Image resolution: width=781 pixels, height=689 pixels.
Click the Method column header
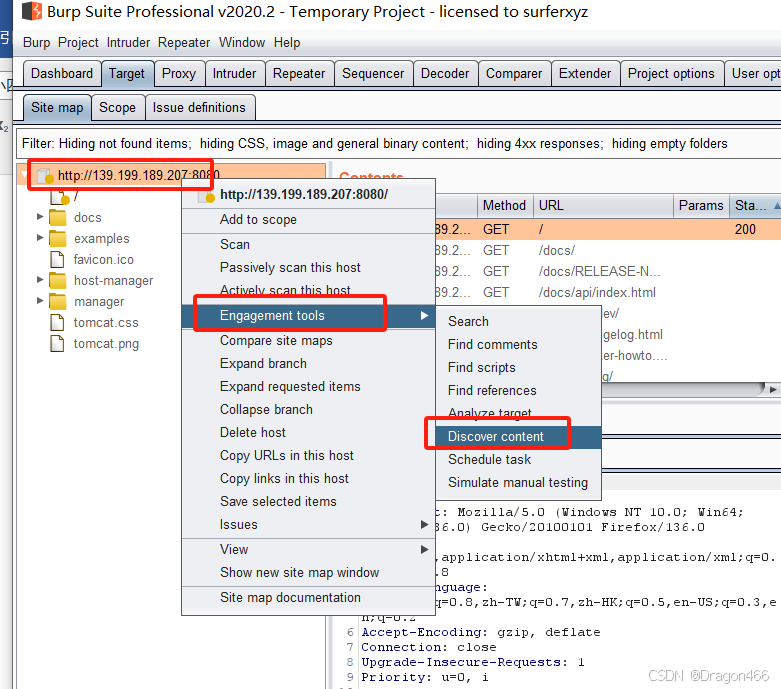(x=505, y=205)
